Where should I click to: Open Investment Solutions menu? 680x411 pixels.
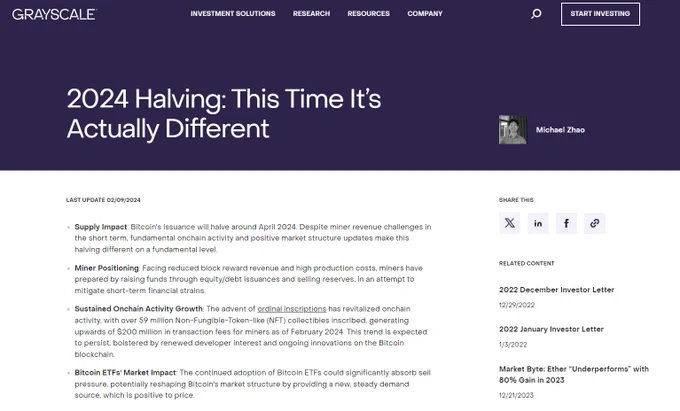point(233,13)
